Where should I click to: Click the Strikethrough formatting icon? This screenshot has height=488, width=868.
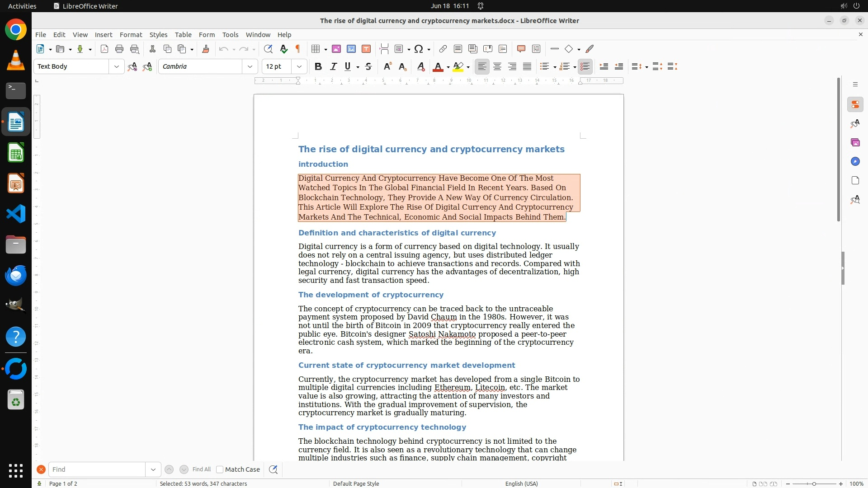pyautogui.click(x=368, y=66)
